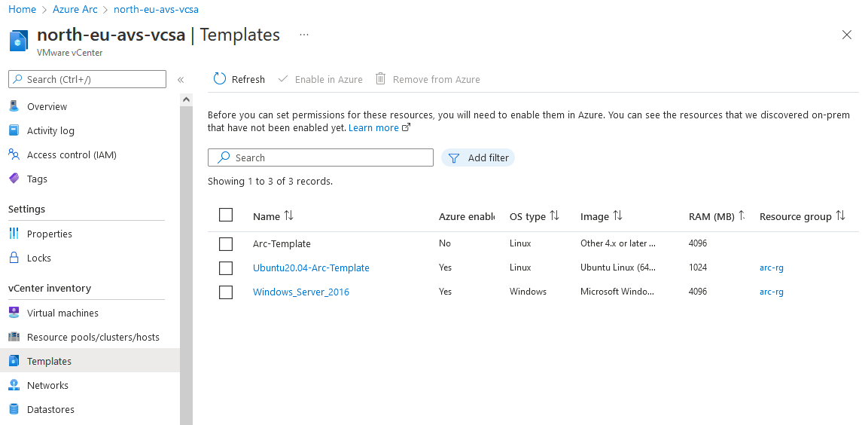Click the Resource pools icon

[14, 337]
